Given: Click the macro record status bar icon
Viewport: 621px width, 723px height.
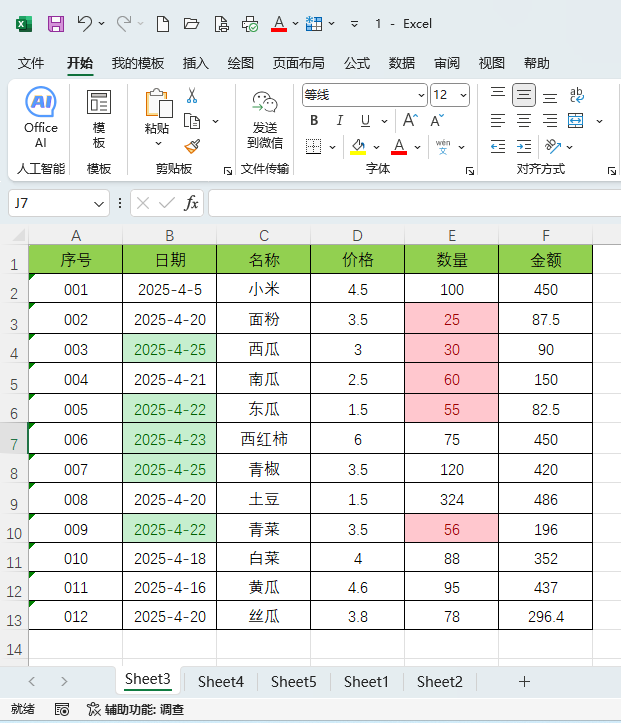Looking at the screenshot, I should (62, 709).
